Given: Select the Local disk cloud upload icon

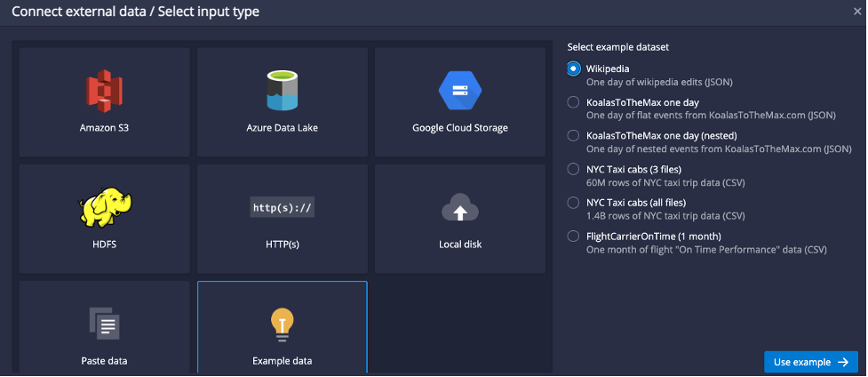Looking at the screenshot, I should tap(460, 207).
